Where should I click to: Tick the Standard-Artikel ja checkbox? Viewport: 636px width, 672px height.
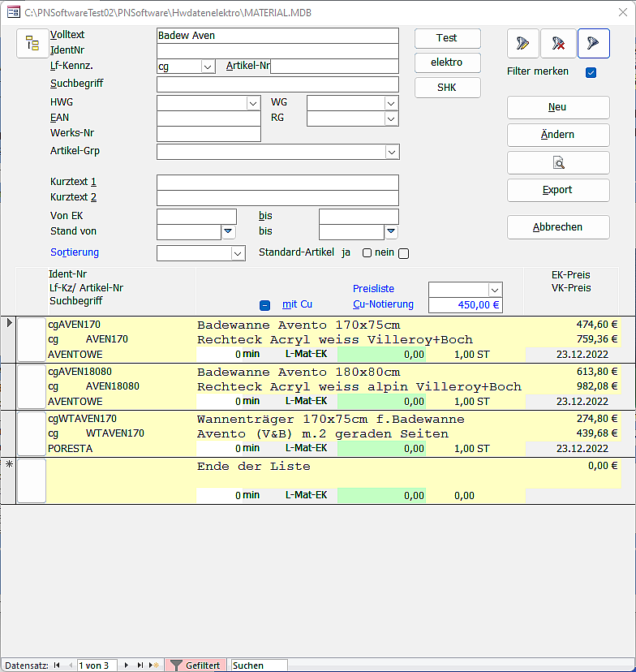pyautogui.click(x=367, y=253)
